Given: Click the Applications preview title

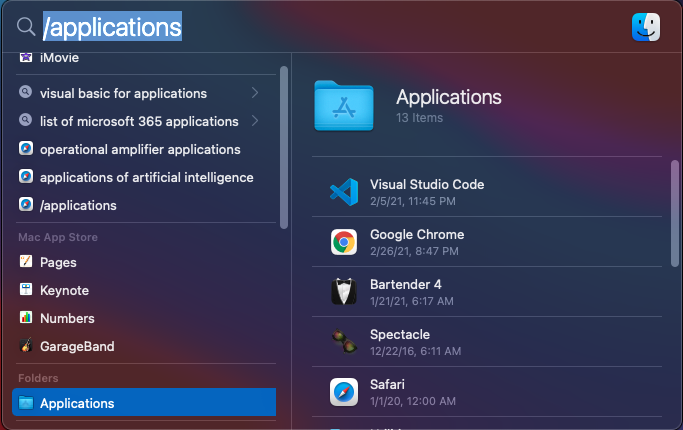Looking at the screenshot, I should click(x=449, y=97).
